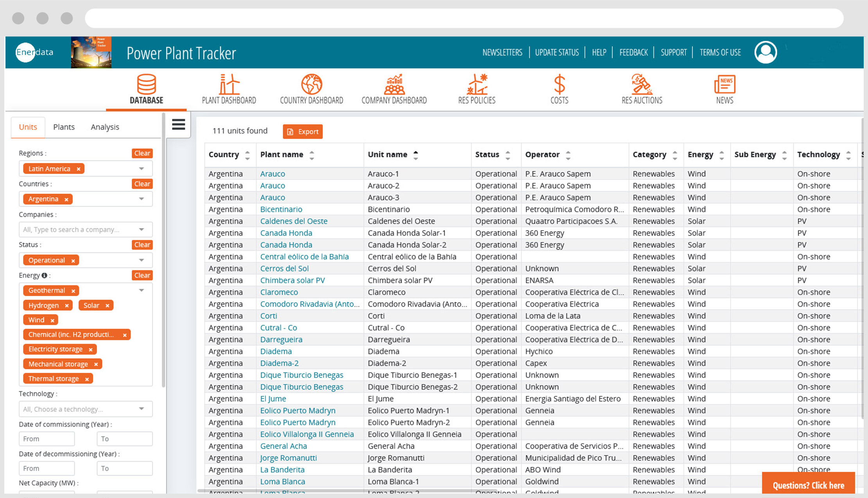Clear the Operational status filter

[x=72, y=260]
